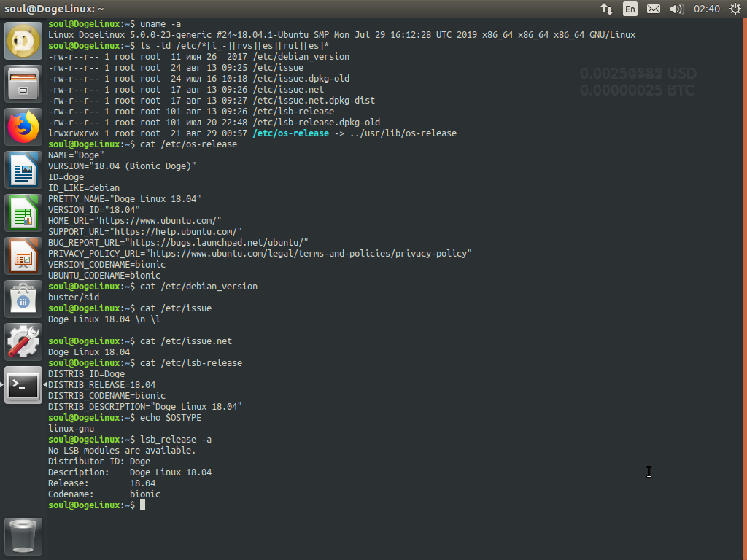Open the network connection indicator
This screenshot has width=747, height=560.
pos(606,9)
